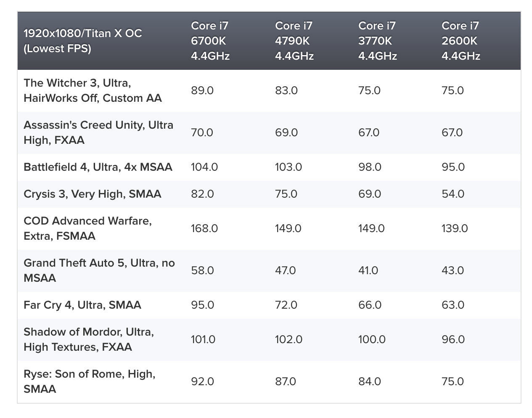Click the 58.0 GTA 5 6700K value
532x418 pixels.
[203, 270]
